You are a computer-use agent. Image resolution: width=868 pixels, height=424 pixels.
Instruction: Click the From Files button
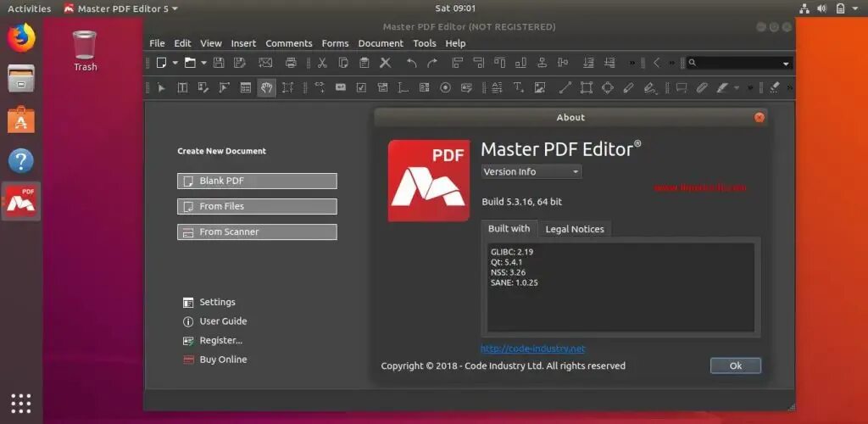tap(257, 206)
